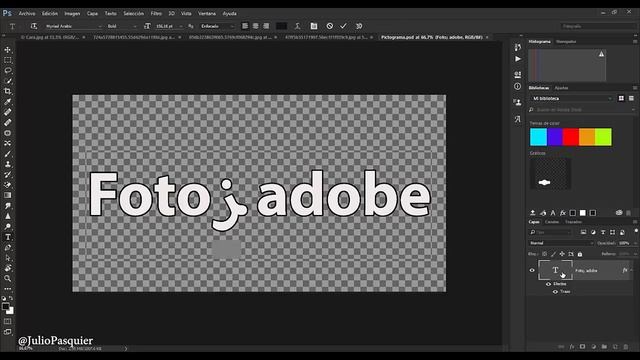Image resolution: width=640 pixels, height=360 pixels.
Task: Right-align the text
Action: click(266, 26)
